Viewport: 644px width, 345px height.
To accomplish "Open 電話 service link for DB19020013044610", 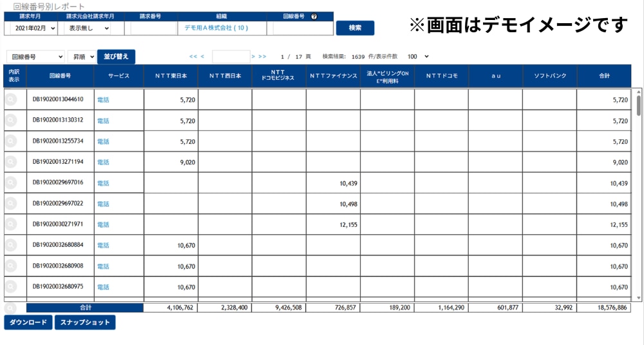I will (x=103, y=100).
